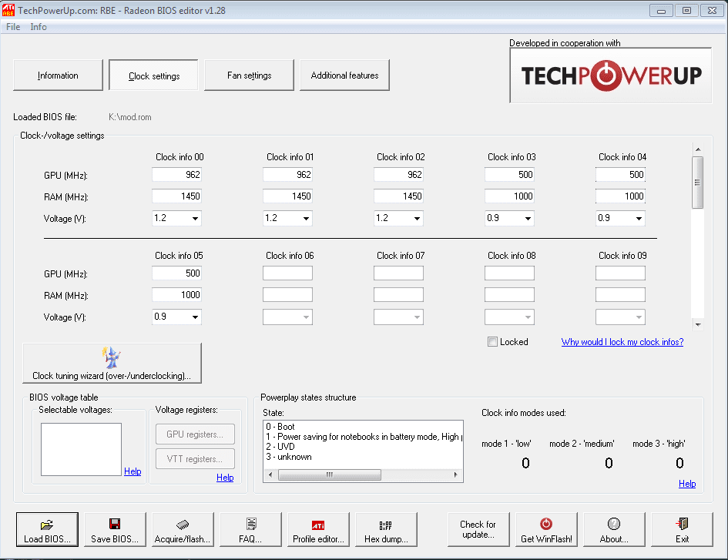Click RAM MHz field of Clock info 01
This screenshot has width=728, height=560.
287,196
